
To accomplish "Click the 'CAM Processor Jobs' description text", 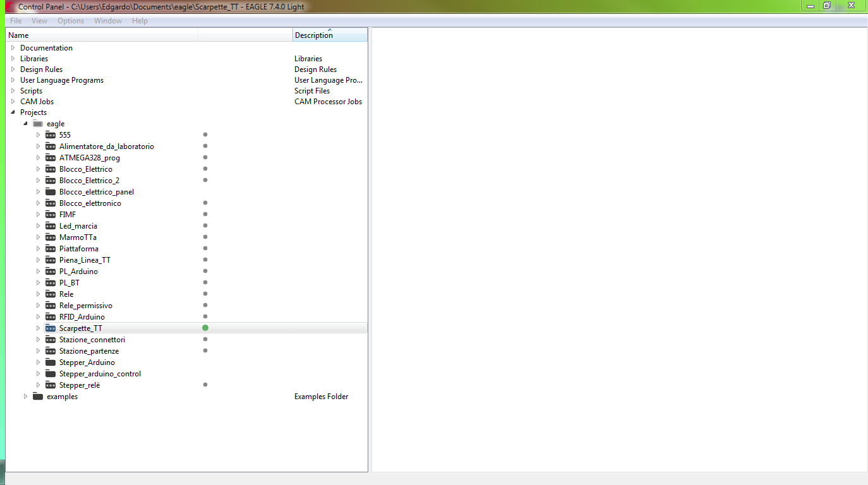I will point(328,102).
